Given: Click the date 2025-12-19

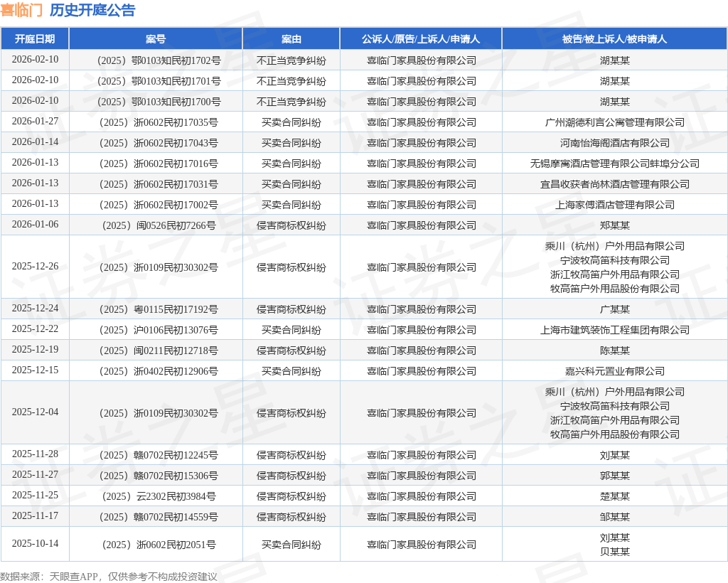Looking at the screenshot, I should 35,349.
